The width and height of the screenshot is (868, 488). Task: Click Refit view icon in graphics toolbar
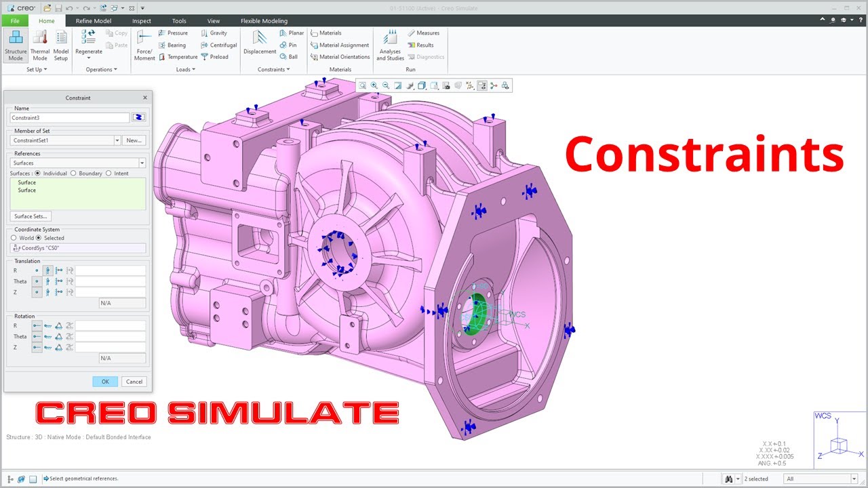click(362, 85)
